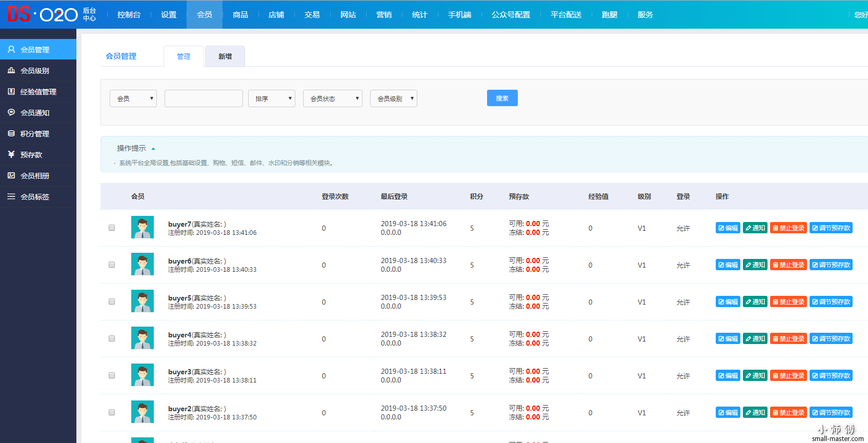
Task: Open the 网站 top menu
Action: (x=348, y=14)
